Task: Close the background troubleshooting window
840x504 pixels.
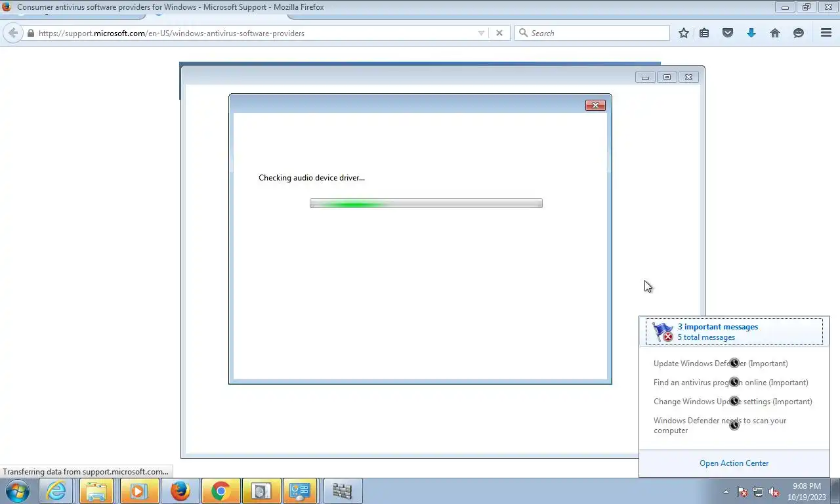Action: (x=688, y=77)
